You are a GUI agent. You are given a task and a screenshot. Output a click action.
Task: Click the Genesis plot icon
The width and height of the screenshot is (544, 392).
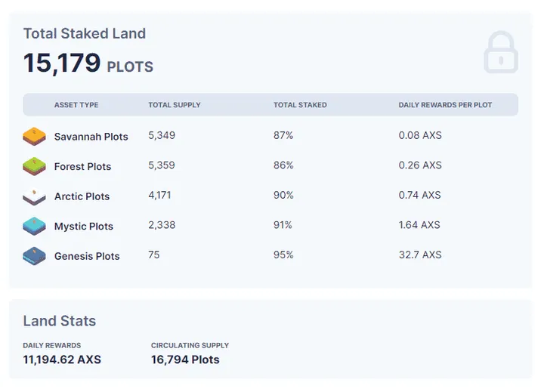click(x=34, y=256)
